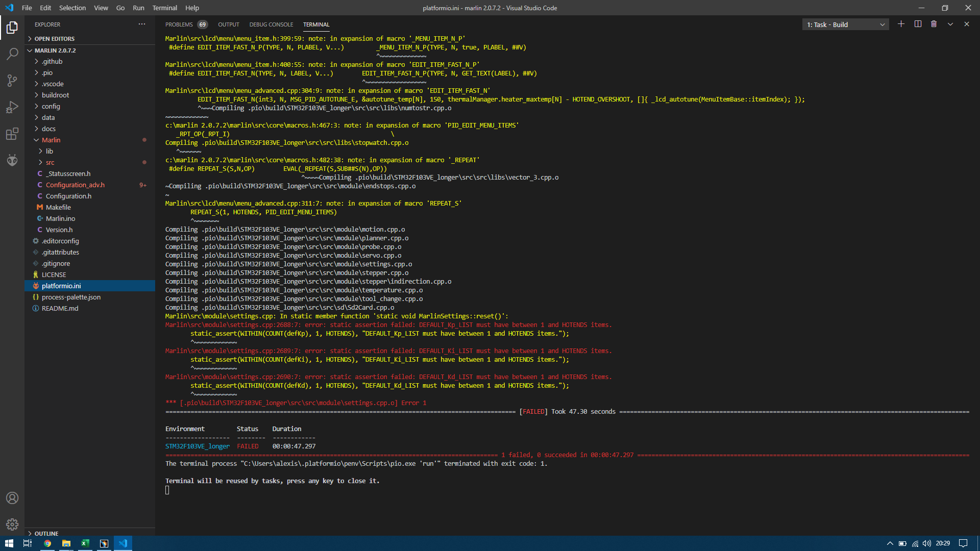Open File Explorer from the taskbar

click(x=66, y=543)
